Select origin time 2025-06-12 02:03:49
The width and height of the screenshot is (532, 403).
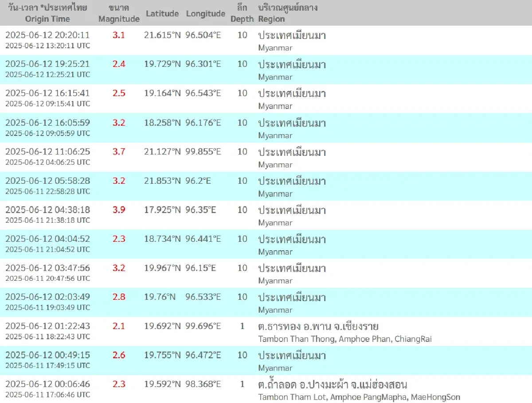point(47,297)
